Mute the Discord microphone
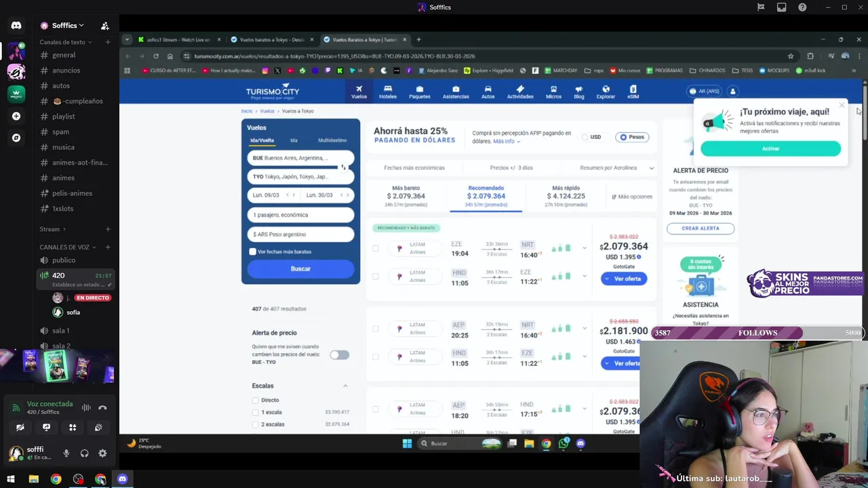The width and height of the screenshot is (868, 488). (x=66, y=453)
